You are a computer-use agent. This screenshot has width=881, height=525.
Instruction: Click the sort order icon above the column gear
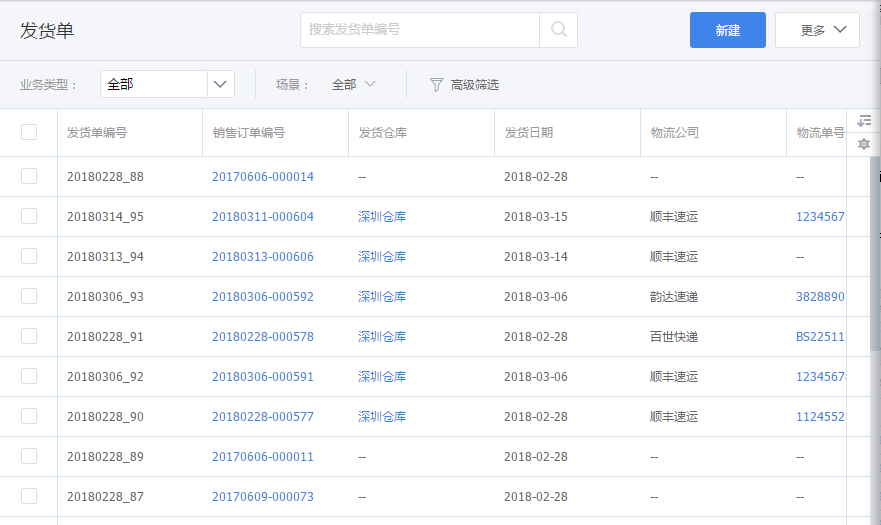864,120
